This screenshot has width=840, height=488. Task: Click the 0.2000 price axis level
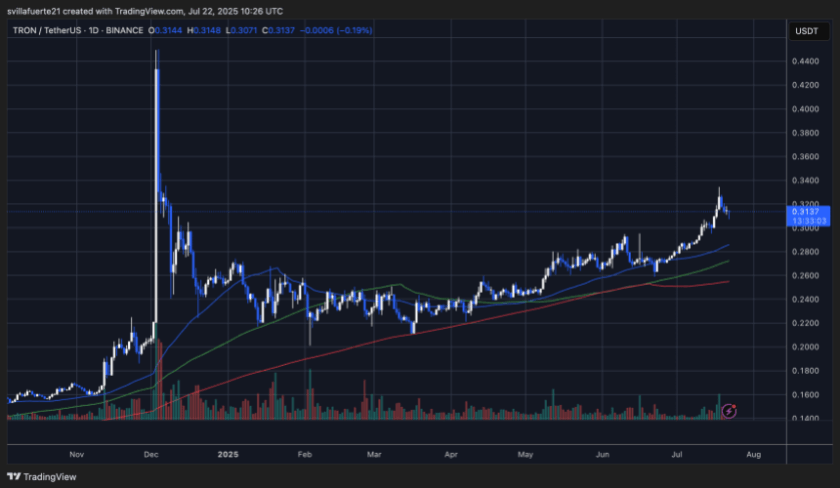point(805,347)
